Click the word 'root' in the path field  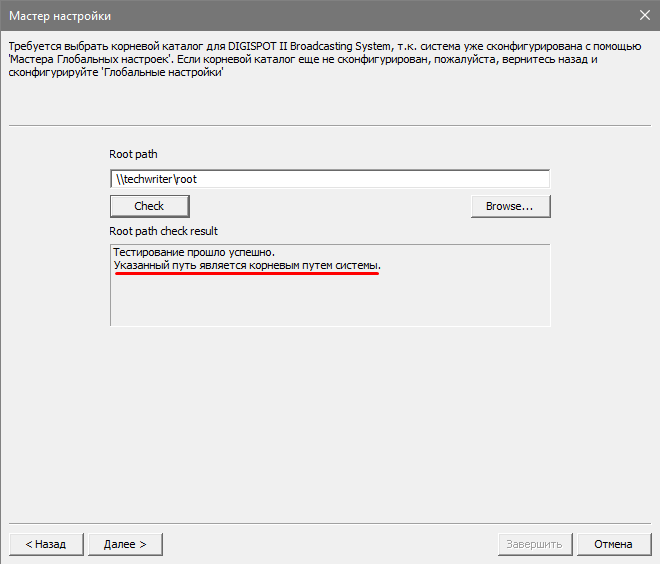point(187,179)
